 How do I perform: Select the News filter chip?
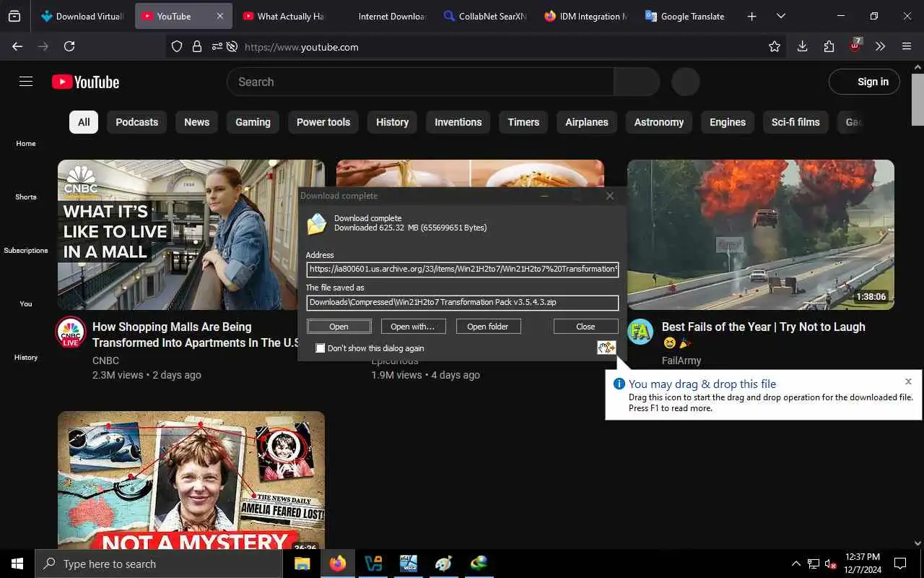(196, 122)
